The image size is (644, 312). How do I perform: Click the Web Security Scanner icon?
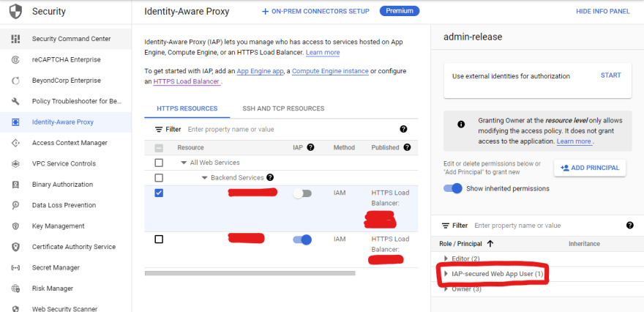click(15, 309)
